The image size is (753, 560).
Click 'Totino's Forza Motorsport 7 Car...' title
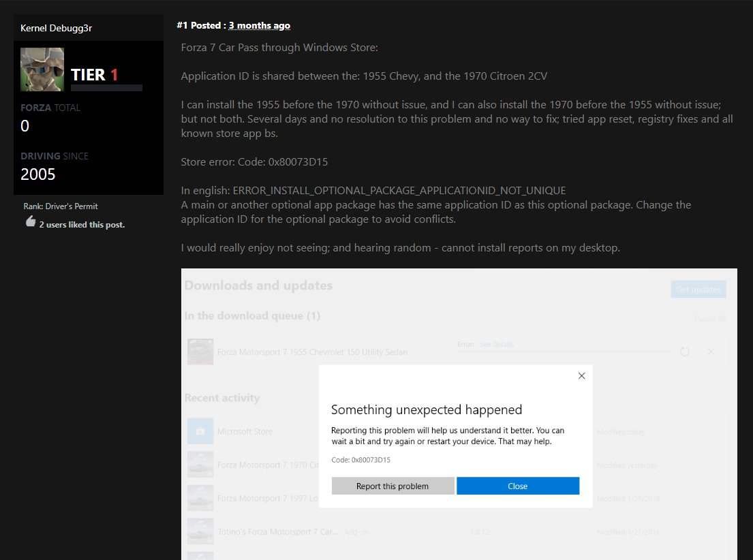(277, 531)
